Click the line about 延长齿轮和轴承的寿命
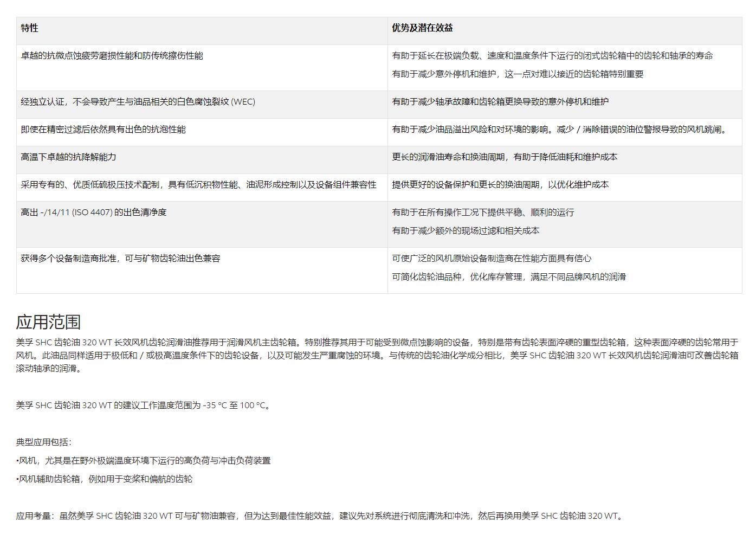Image resolution: width=756 pixels, height=547 pixels. pyautogui.click(x=552, y=56)
